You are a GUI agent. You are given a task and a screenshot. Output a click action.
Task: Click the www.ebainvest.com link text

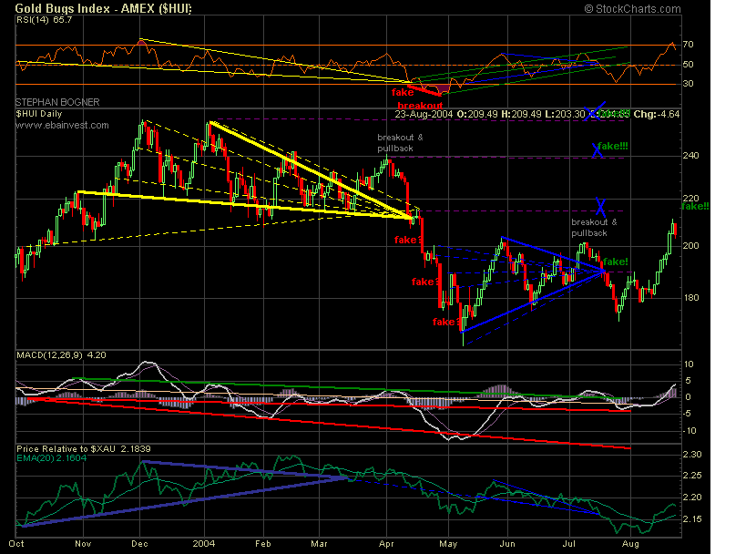point(62,126)
